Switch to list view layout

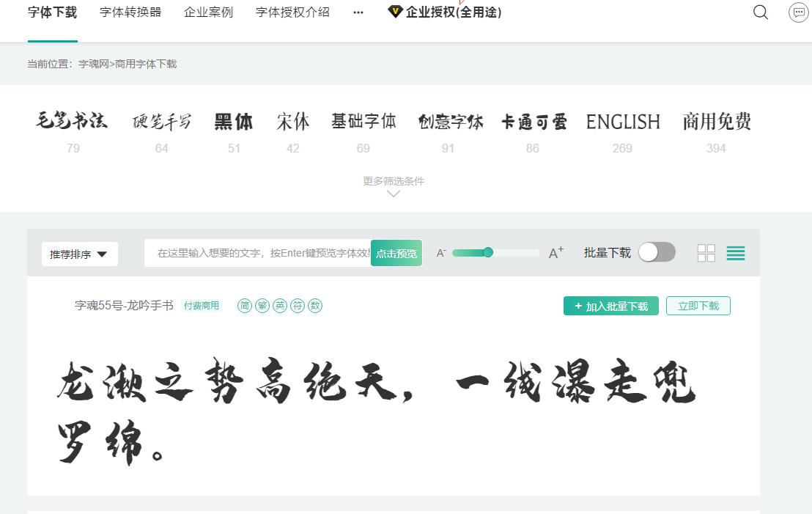[736, 252]
